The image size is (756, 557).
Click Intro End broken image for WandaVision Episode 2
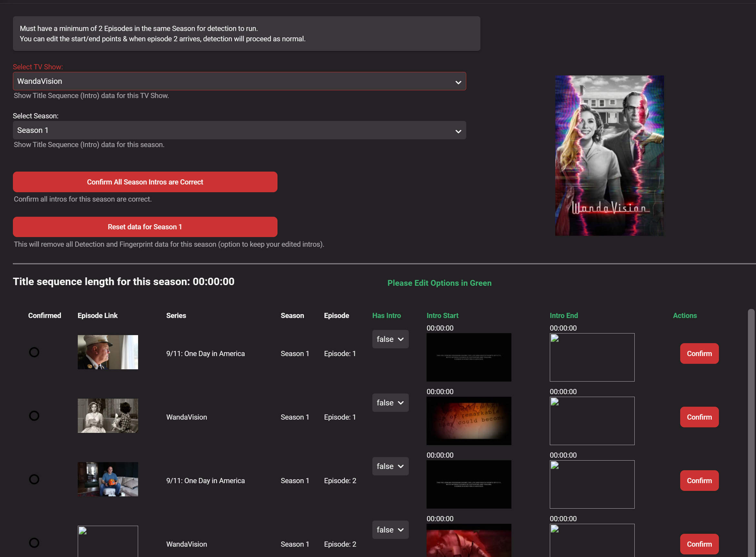pos(592,541)
